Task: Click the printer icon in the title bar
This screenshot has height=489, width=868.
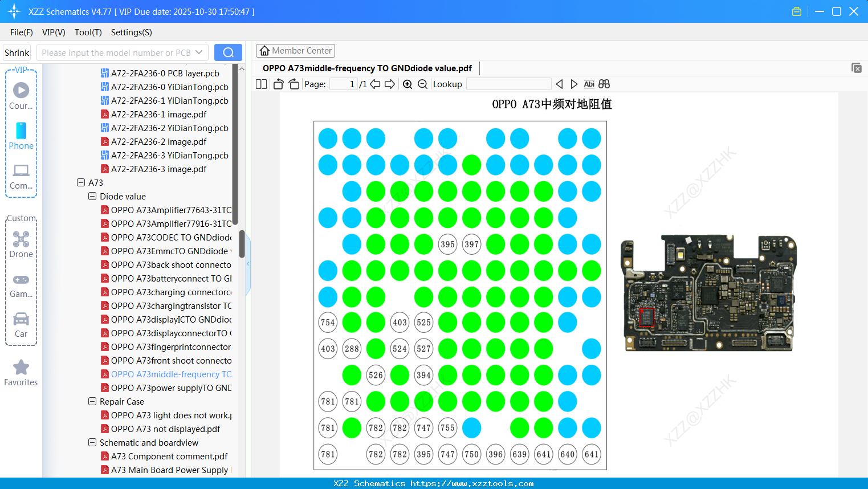Action: (x=796, y=11)
